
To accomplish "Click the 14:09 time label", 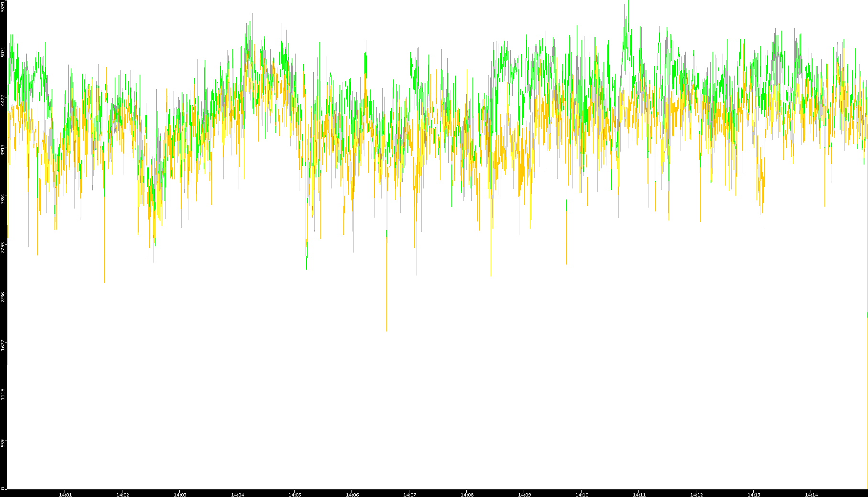I will (524, 495).
